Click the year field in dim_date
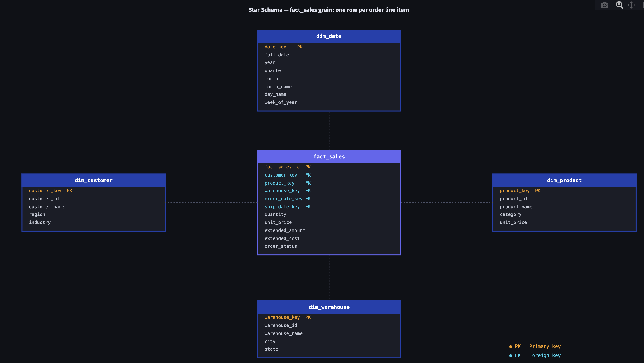 pyautogui.click(x=270, y=63)
